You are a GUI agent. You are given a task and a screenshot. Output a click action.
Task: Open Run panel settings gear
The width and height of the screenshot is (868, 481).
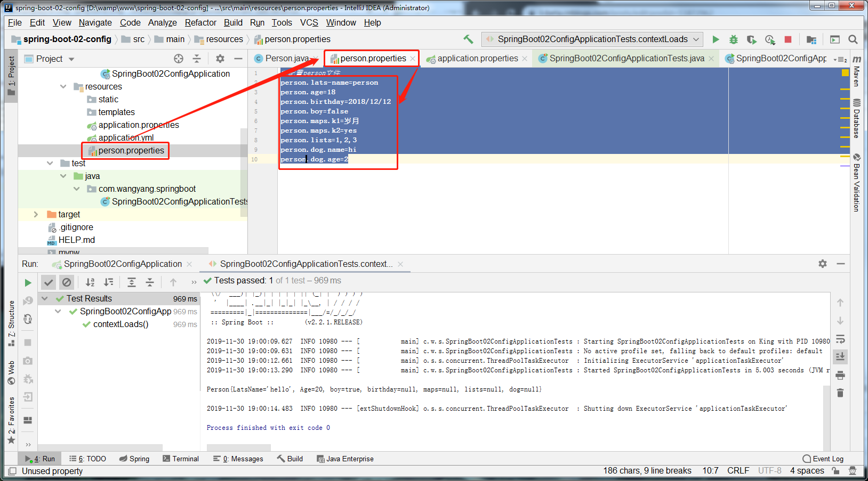823,264
